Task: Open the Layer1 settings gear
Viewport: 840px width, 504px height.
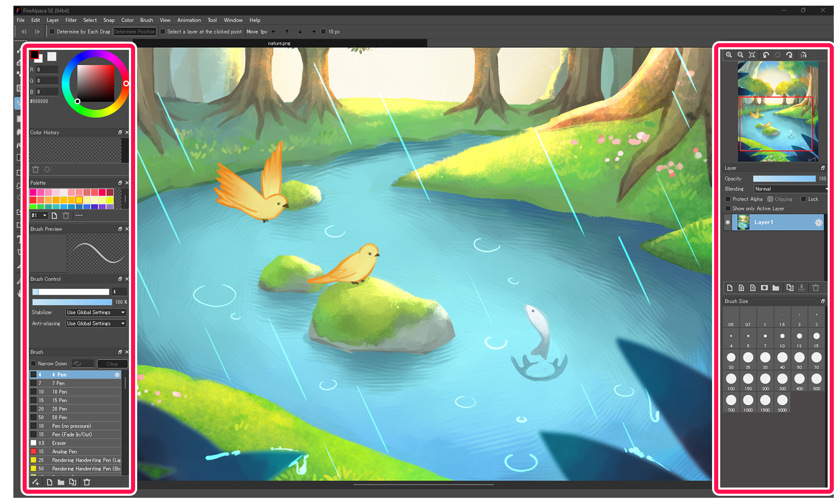Action: click(x=818, y=222)
